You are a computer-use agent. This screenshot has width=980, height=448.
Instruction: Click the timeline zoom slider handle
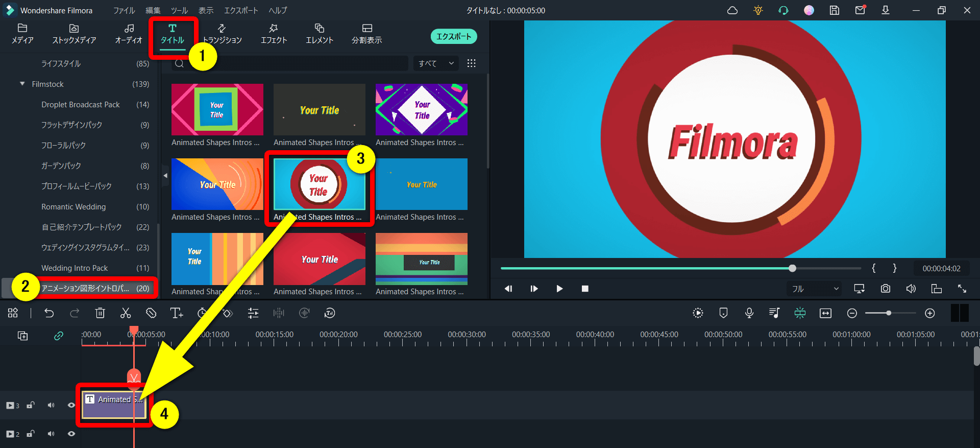tap(889, 313)
